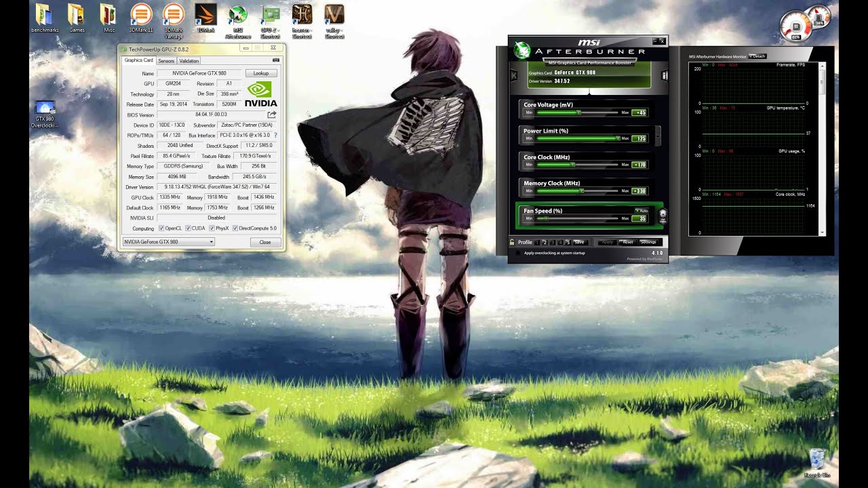Click Detach on the hardware monitor
868x488 pixels.
[757, 56]
